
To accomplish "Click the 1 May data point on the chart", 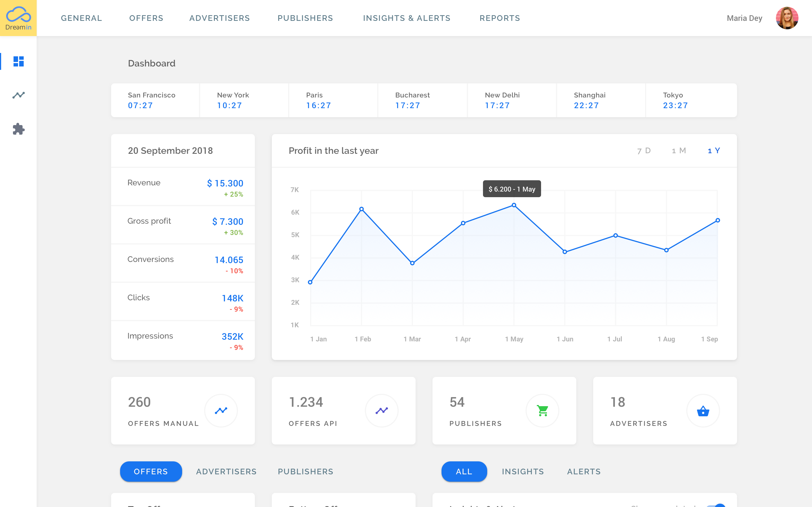I will pyautogui.click(x=514, y=205).
